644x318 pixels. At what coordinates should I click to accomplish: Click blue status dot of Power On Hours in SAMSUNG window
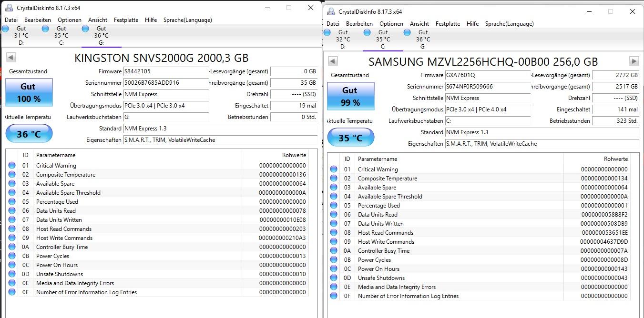[x=334, y=269]
